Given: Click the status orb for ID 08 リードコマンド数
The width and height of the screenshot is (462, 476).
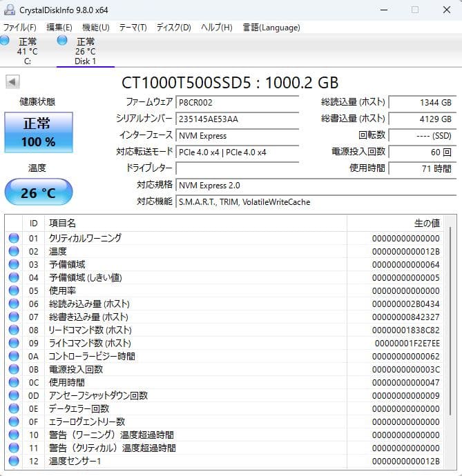Looking at the screenshot, I should pos(14,330).
